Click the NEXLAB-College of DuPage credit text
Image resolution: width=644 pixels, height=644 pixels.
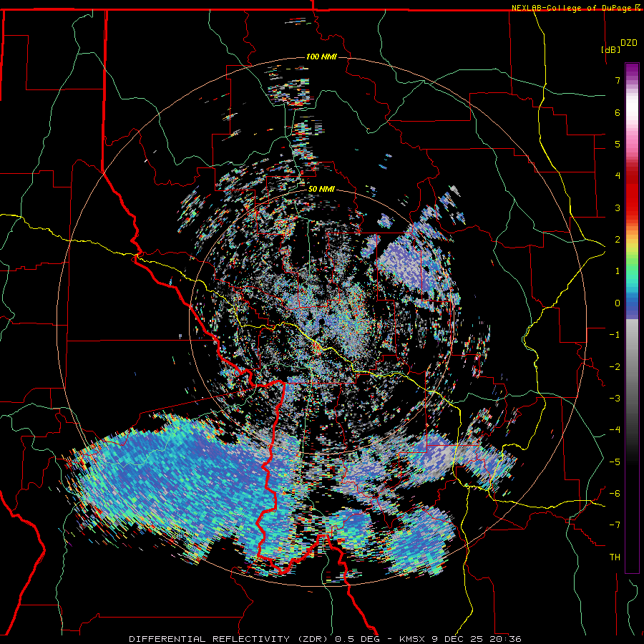click(573, 8)
